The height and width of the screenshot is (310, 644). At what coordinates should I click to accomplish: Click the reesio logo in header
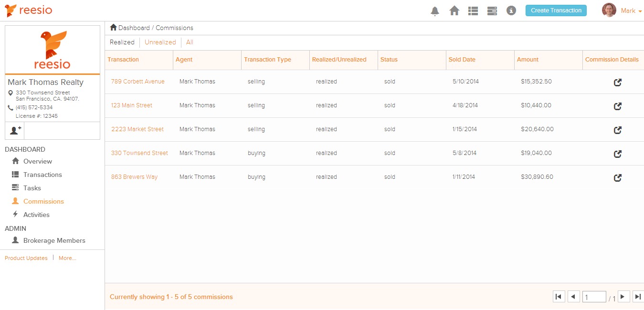point(28,10)
